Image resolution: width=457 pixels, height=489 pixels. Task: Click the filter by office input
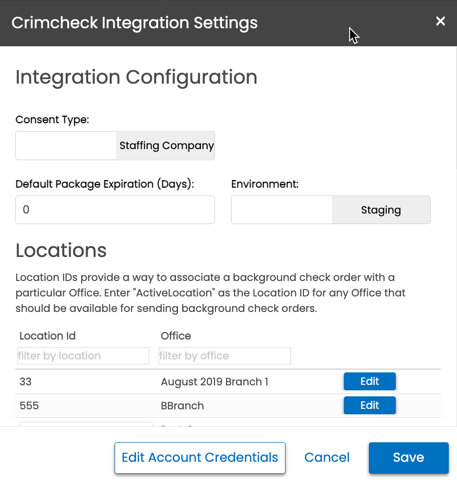(224, 356)
